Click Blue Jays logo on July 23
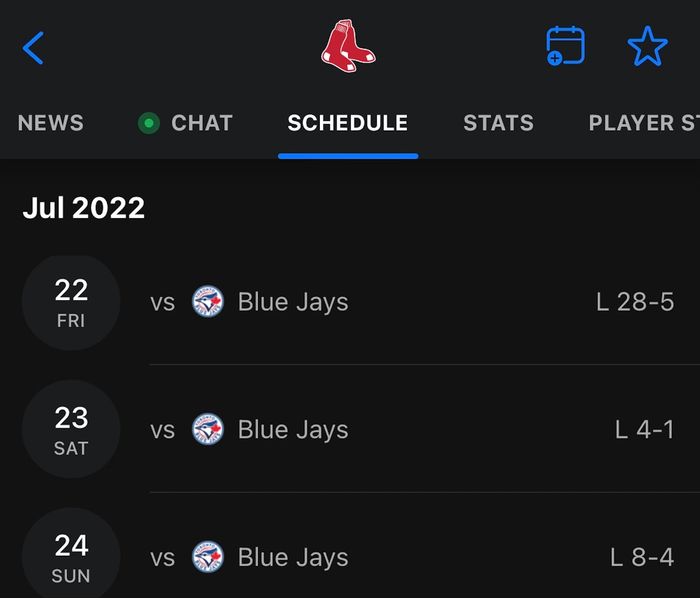700x598 pixels. (x=208, y=429)
